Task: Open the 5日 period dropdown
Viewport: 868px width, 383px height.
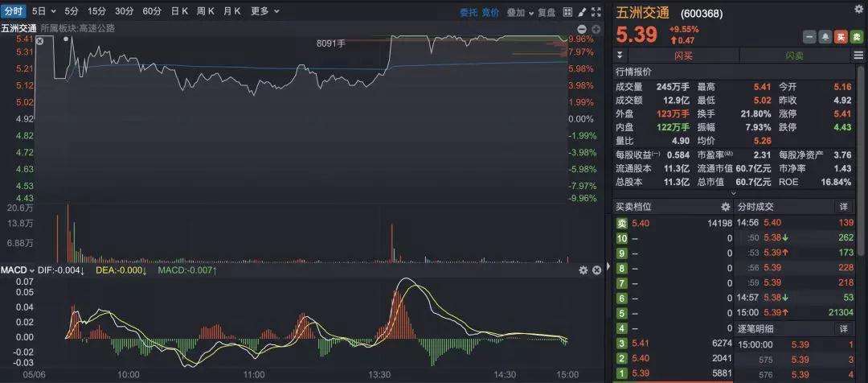Action: [x=43, y=11]
